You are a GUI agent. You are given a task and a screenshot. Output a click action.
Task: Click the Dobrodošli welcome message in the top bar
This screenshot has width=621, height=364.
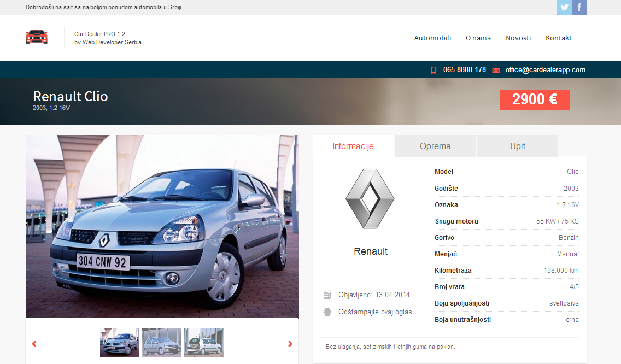103,7
